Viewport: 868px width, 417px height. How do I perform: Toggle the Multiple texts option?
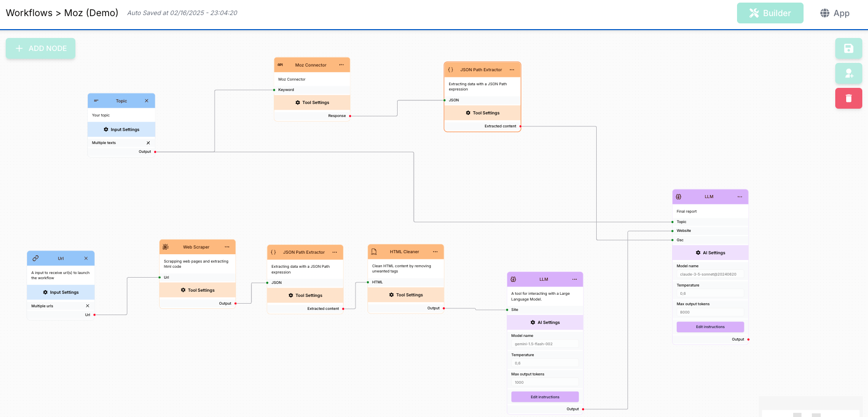coord(148,143)
